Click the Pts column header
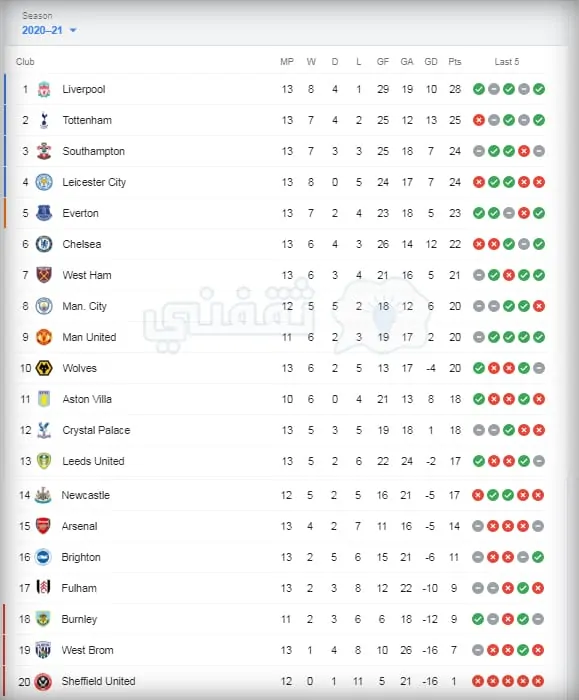 coord(454,62)
